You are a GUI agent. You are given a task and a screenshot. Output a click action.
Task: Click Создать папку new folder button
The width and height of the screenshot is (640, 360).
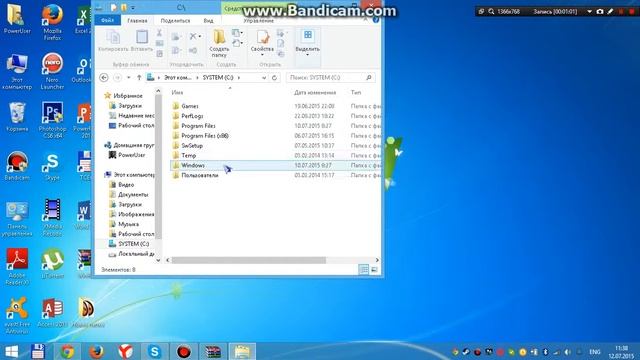coord(219,43)
